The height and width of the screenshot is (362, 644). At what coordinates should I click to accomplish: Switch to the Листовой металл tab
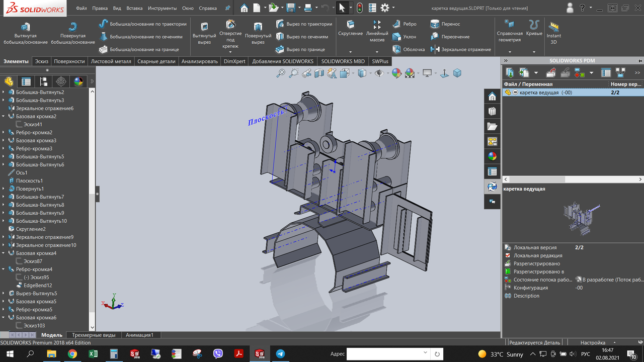(x=111, y=61)
